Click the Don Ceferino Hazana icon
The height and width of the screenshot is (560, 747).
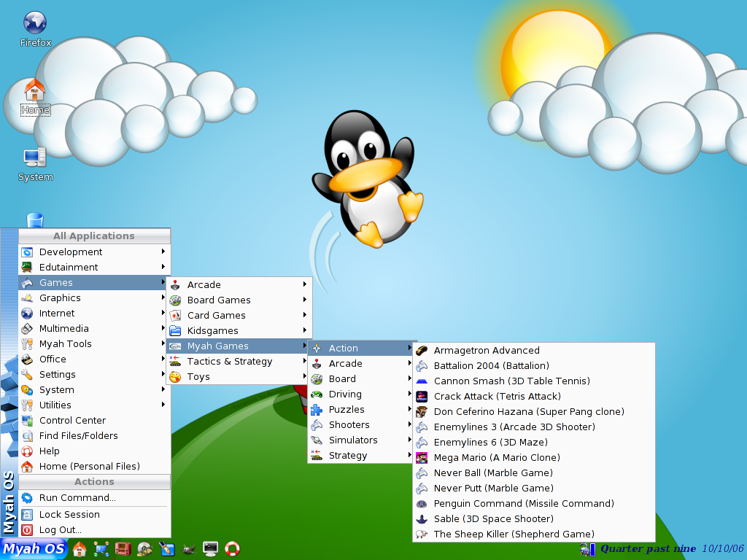click(x=422, y=411)
